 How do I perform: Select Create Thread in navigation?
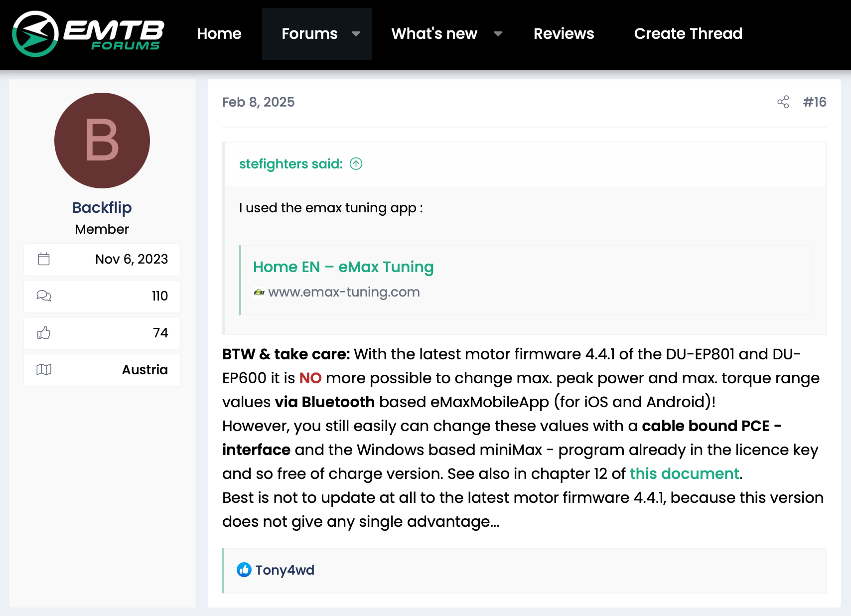688,34
